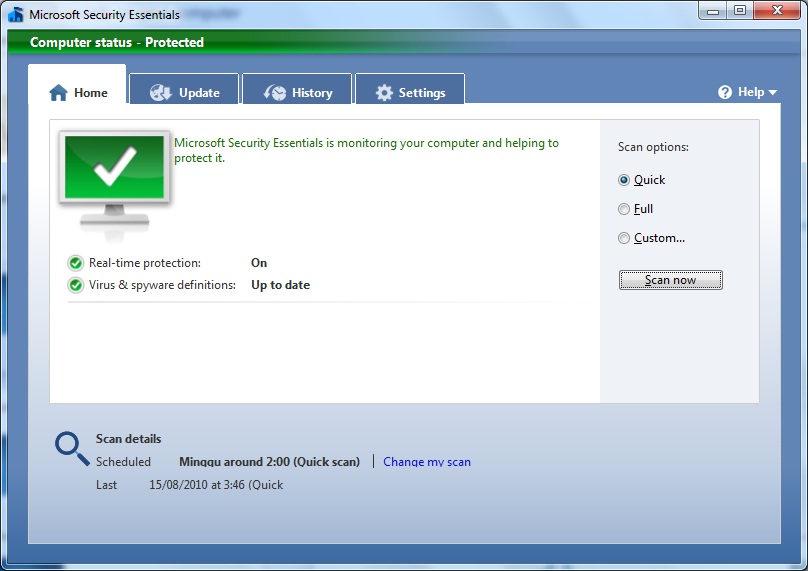The height and width of the screenshot is (571, 808).
Task: Minimize the Security Essentials window
Action: (713, 10)
